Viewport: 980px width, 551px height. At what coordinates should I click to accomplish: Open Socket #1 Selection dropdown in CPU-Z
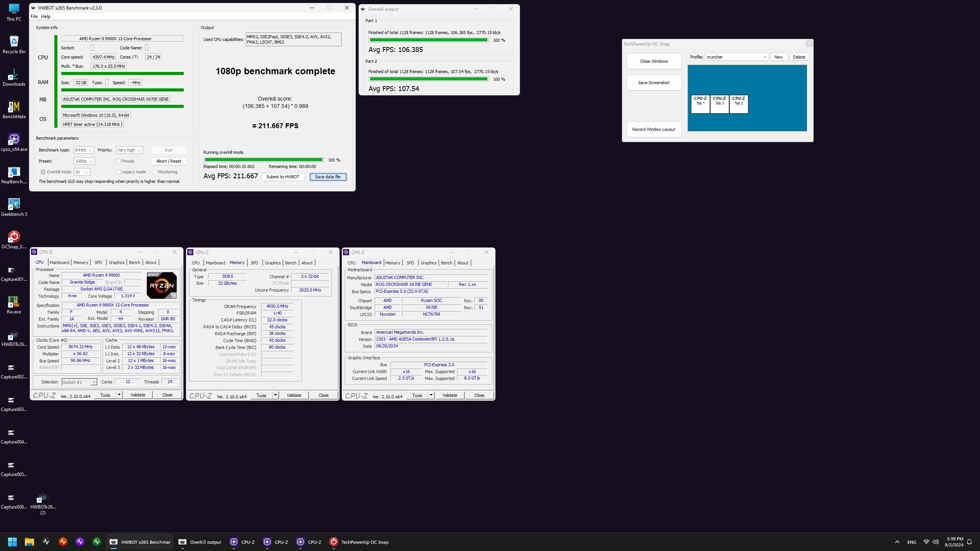[79, 382]
